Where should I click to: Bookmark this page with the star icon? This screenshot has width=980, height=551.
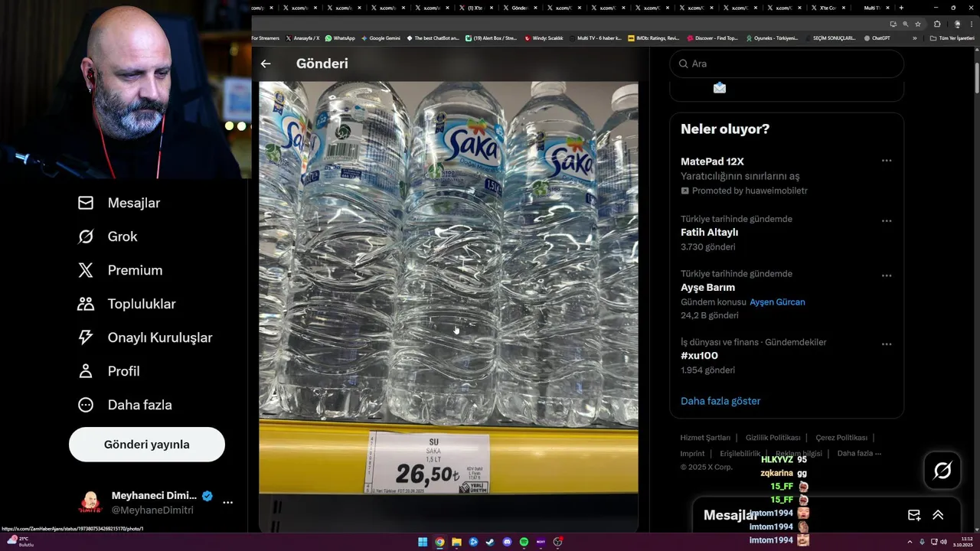[918, 24]
